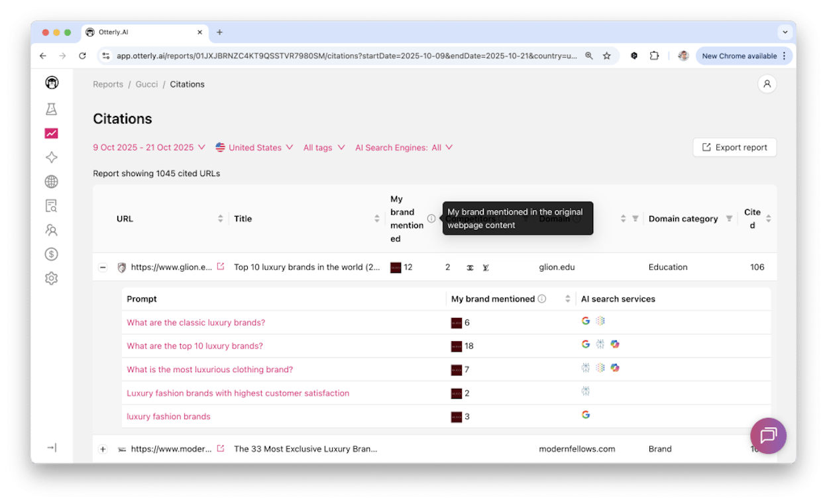This screenshot has height=504, width=827.
Task: Click the Google icon in classic luxury brands row
Action: 586,321
